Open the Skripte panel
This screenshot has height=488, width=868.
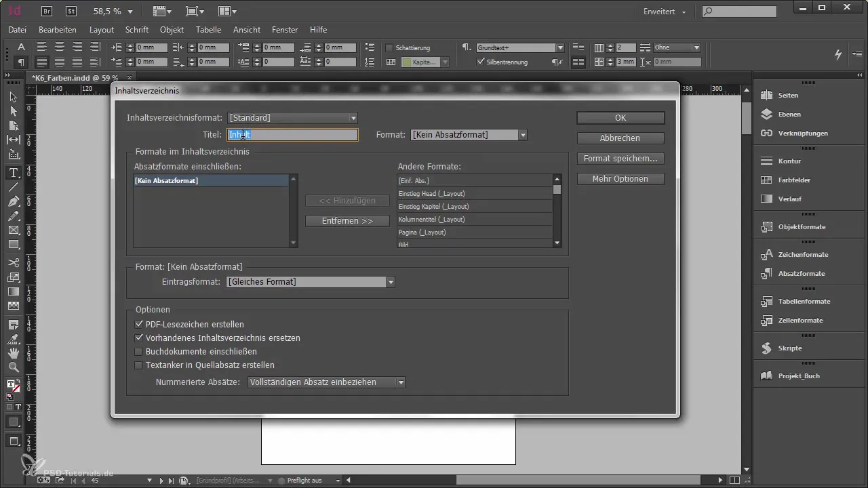(x=790, y=348)
